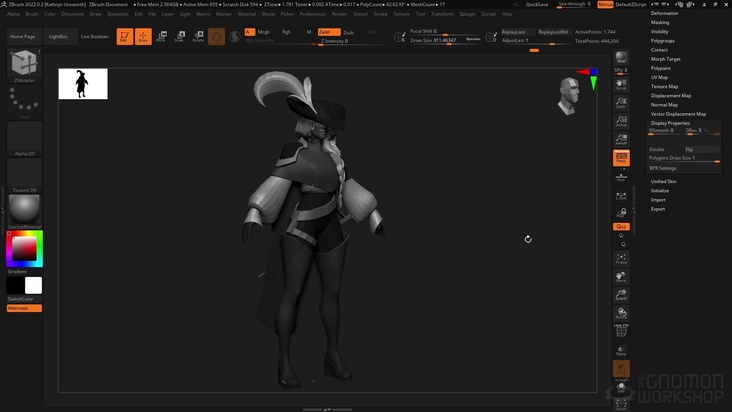Click the AAHalf view icon

pyautogui.click(x=621, y=139)
